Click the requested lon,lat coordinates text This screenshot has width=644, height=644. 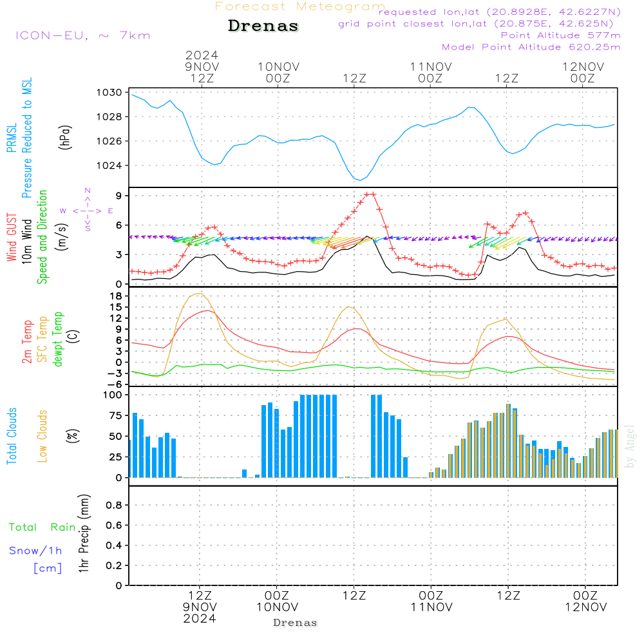click(500, 12)
